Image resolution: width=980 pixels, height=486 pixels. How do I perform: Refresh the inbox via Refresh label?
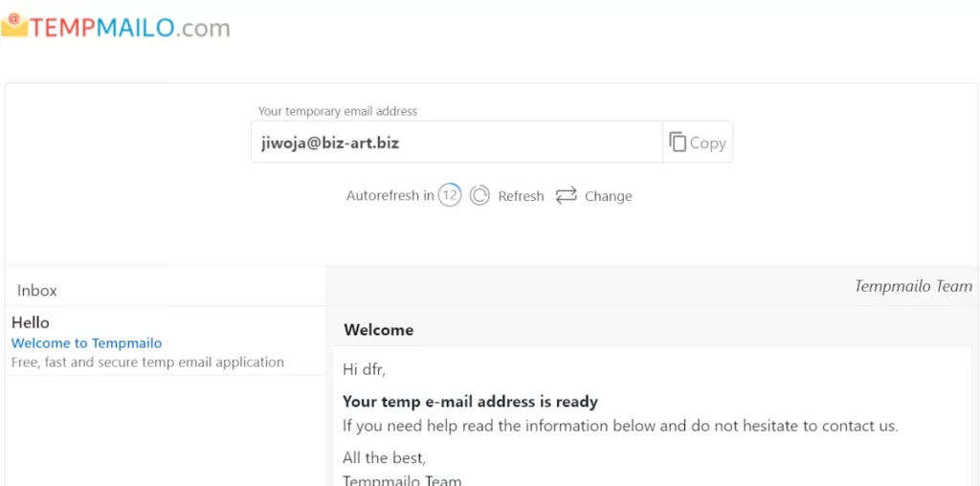[x=521, y=196]
